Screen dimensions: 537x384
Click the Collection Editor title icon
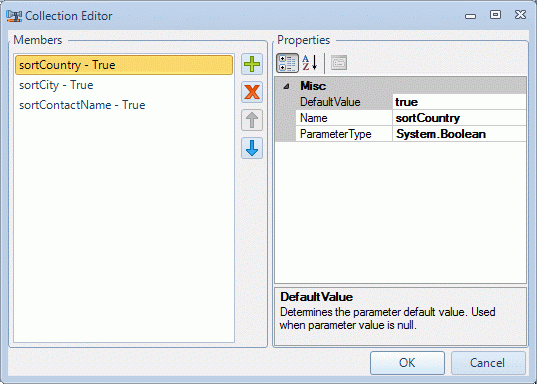click(x=14, y=16)
